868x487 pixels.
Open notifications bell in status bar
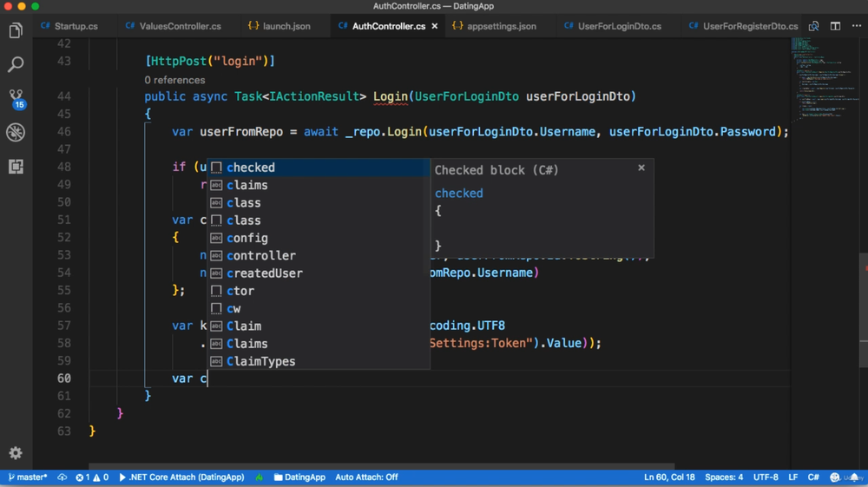854,477
